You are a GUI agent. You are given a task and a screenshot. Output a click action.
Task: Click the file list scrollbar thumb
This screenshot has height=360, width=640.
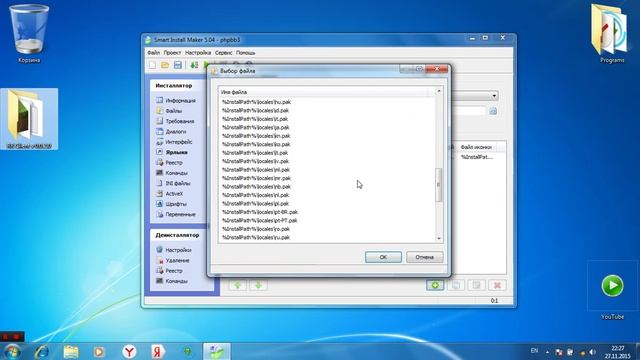pyautogui.click(x=439, y=184)
